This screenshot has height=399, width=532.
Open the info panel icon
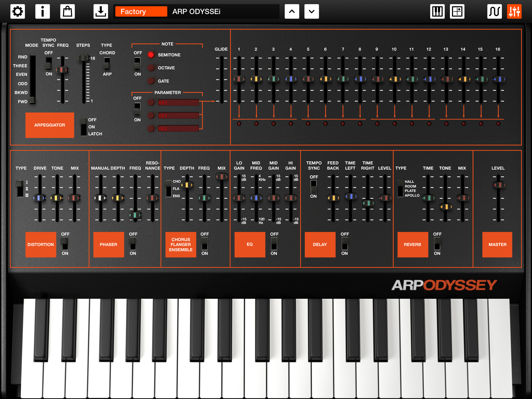point(43,11)
